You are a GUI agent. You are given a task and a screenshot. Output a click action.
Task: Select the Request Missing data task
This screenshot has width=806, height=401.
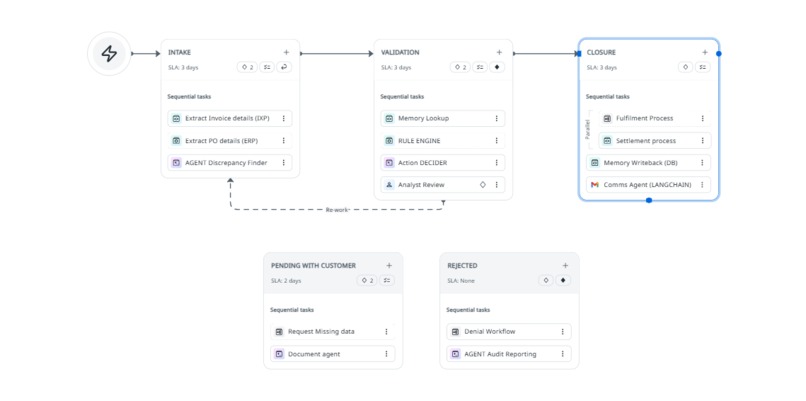(x=333, y=332)
